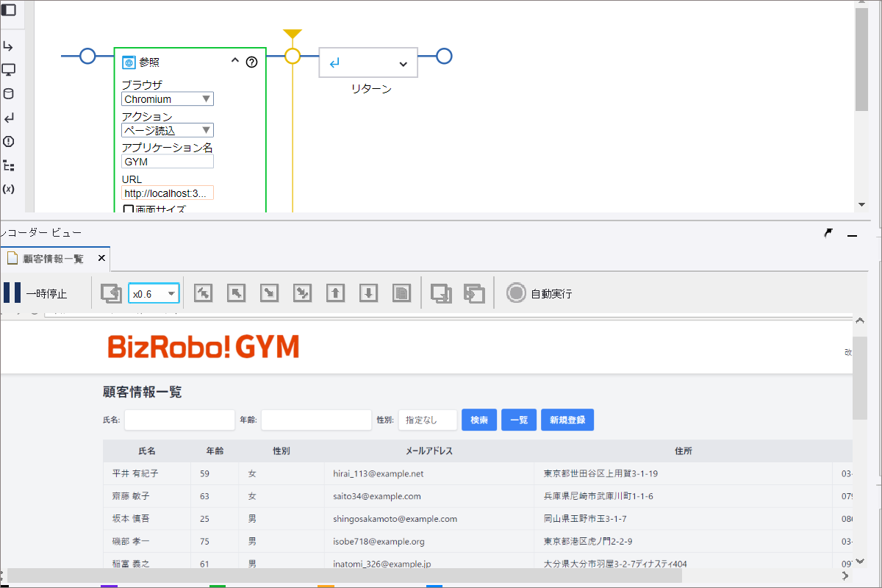882x588 pixels.
Task: Click the 検索 search button
Action: [x=479, y=420]
